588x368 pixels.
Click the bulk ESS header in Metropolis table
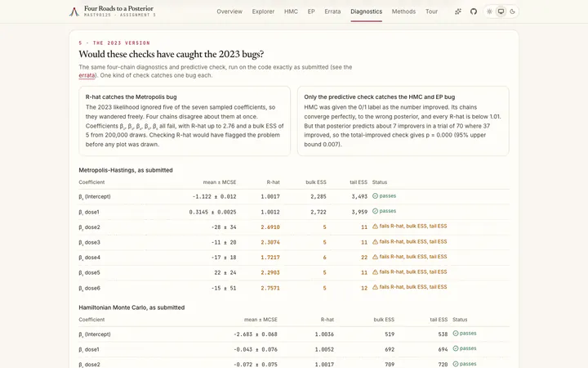tap(316, 182)
